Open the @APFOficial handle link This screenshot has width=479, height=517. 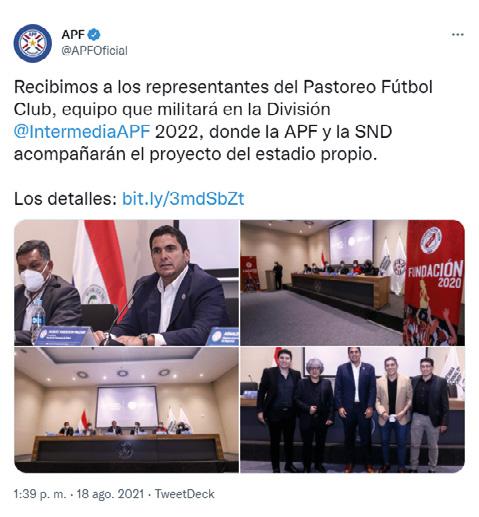coord(94,51)
